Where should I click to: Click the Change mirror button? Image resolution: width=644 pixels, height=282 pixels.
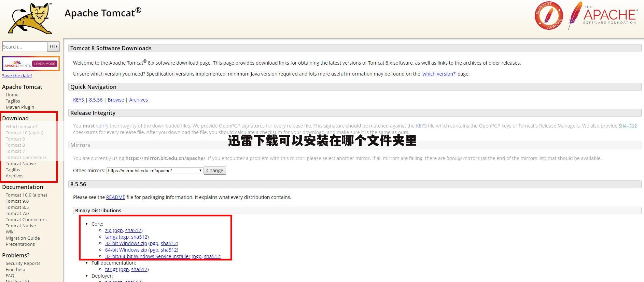[215, 171]
